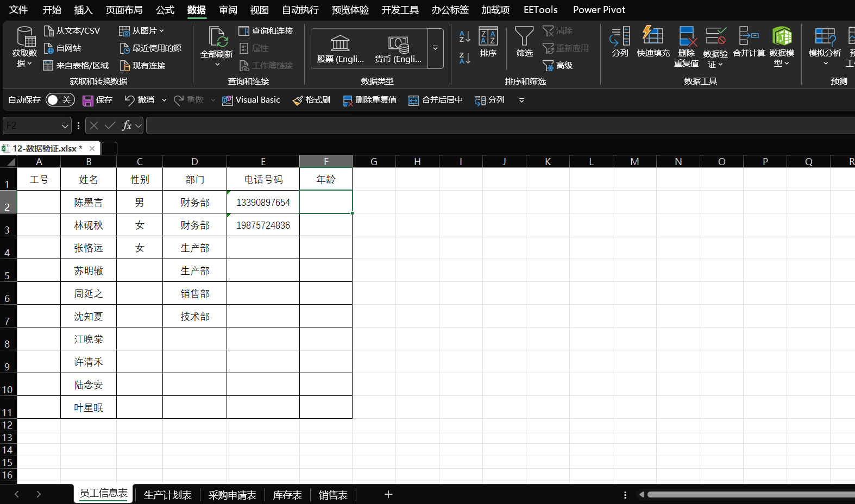Import data 自网站
Viewport: 855px width, 504px height.
[62, 48]
